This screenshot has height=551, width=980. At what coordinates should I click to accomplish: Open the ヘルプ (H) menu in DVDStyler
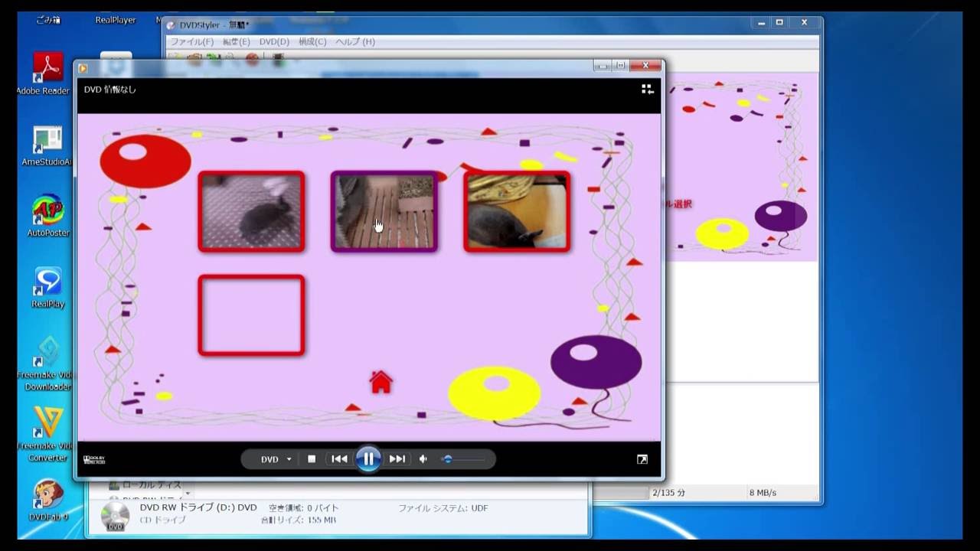(355, 41)
